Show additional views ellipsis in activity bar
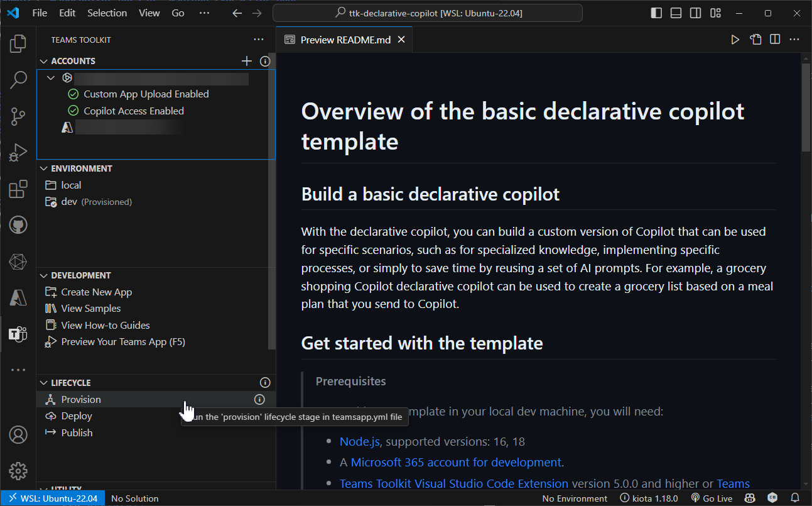This screenshot has width=812, height=506. coord(18,370)
